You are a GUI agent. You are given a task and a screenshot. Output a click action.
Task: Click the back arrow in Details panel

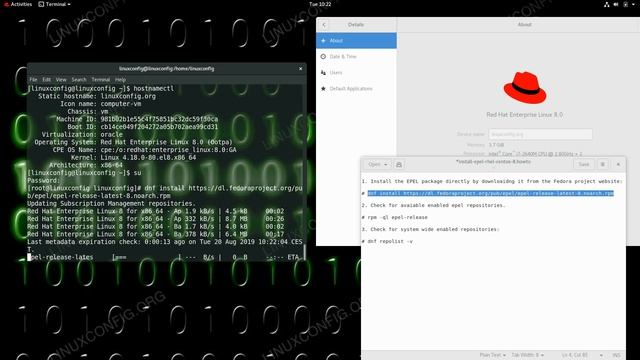324,24
